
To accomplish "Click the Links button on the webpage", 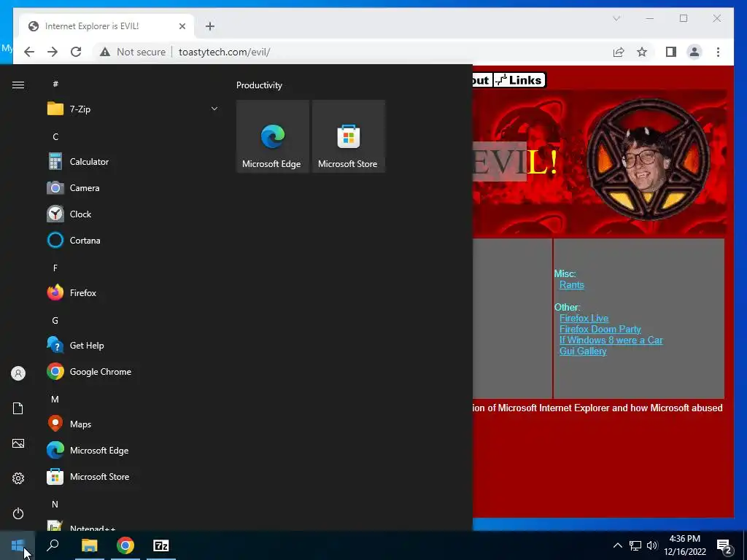I will pos(519,80).
